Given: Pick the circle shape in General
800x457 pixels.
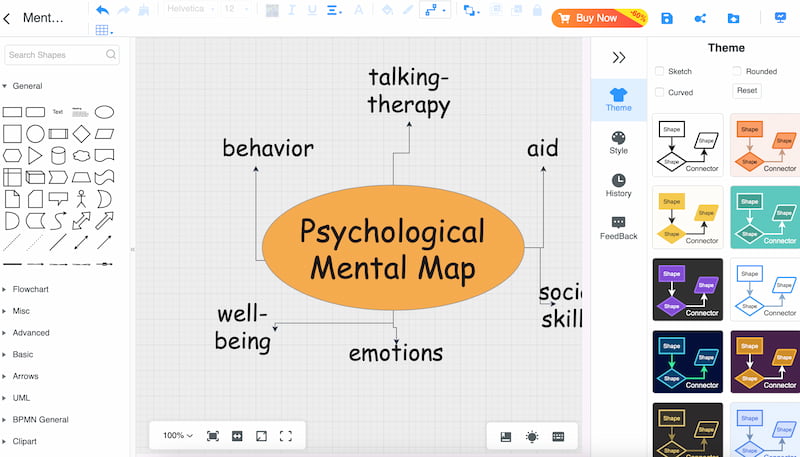Looking at the screenshot, I should pyautogui.click(x=35, y=134).
